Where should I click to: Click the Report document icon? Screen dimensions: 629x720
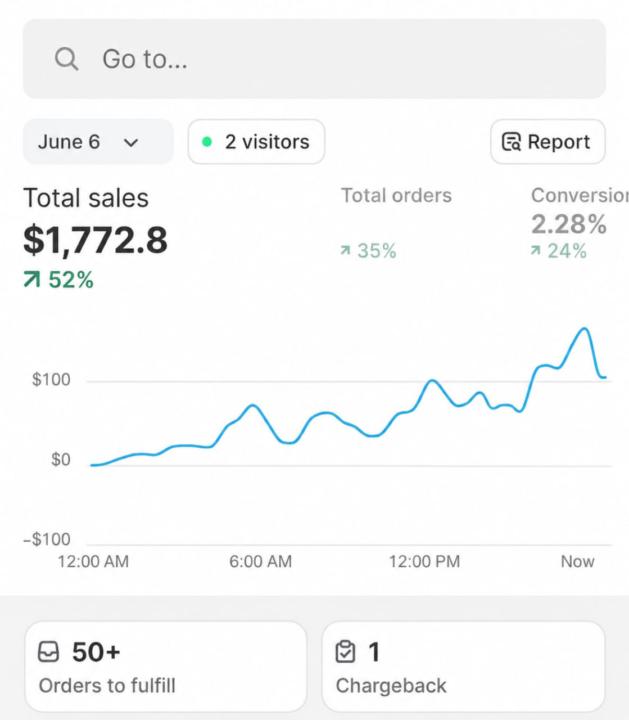click(511, 142)
